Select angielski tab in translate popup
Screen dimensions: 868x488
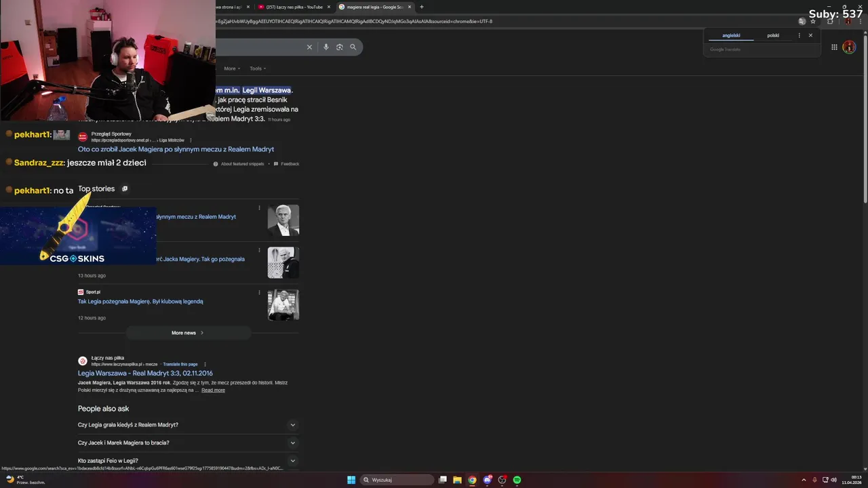731,35
